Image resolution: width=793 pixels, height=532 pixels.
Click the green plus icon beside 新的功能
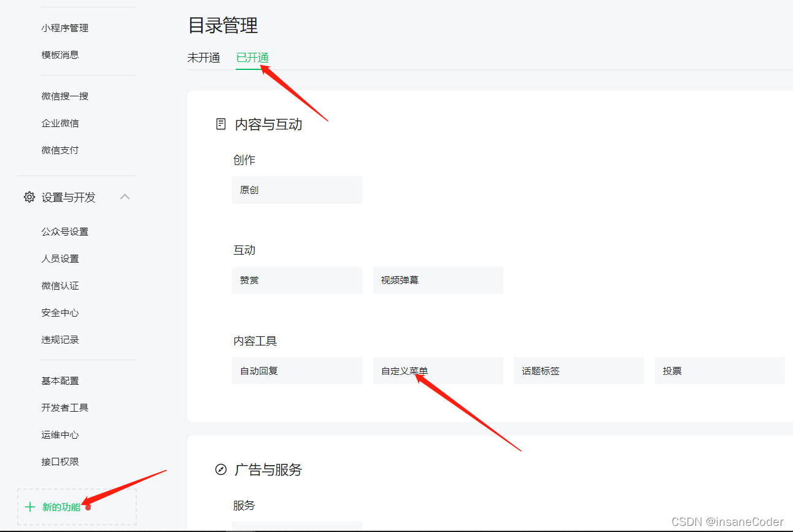(x=30, y=507)
